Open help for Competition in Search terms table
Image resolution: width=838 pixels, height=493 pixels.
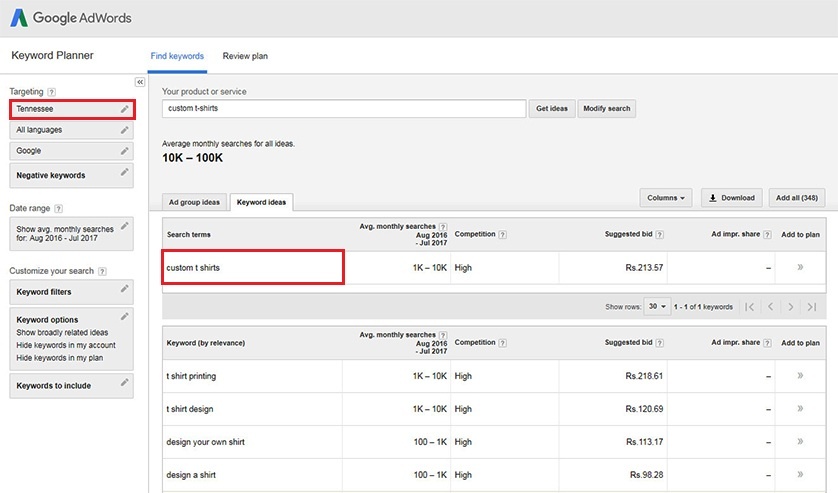point(502,235)
